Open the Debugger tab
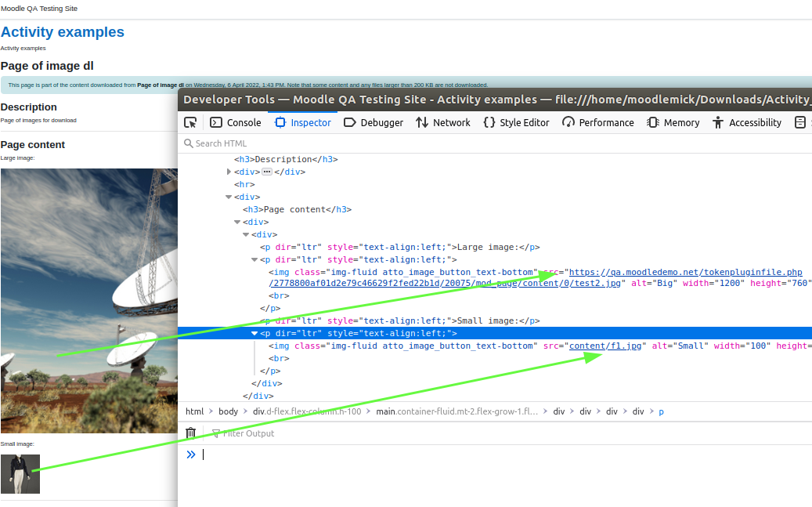The width and height of the screenshot is (812, 507). [x=374, y=123]
